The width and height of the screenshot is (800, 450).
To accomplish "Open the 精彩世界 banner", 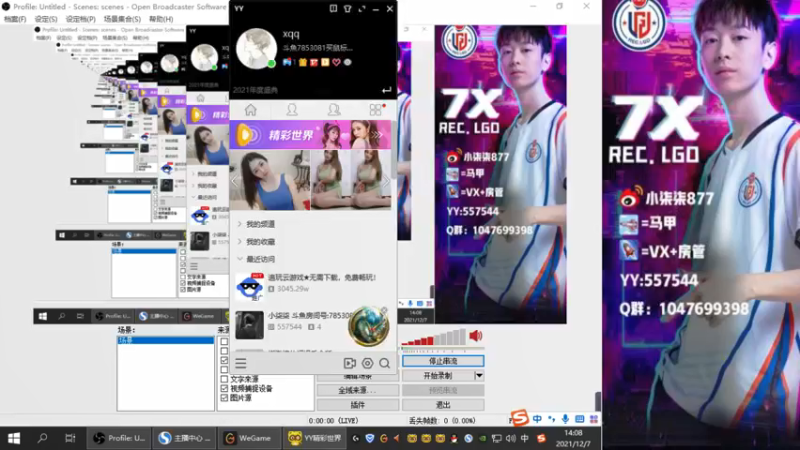I will point(310,135).
